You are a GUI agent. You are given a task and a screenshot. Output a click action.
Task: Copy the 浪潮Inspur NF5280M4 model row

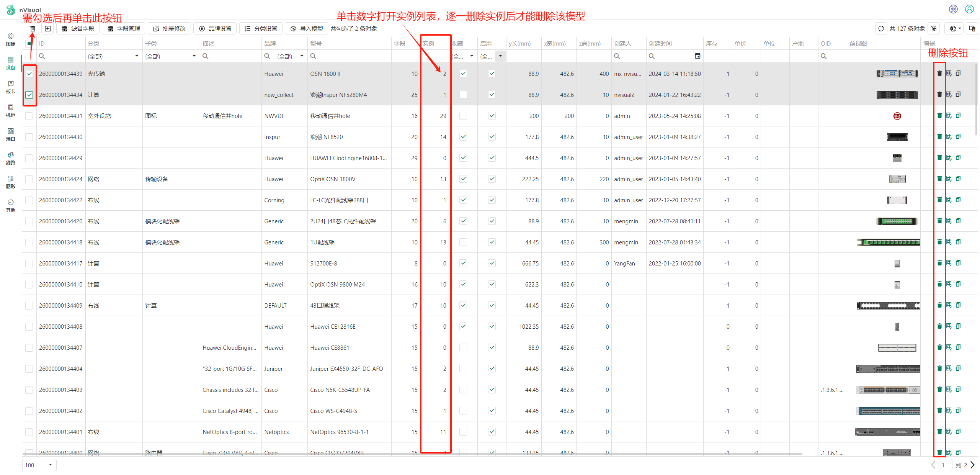pyautogui.click(x=958, y=95)
